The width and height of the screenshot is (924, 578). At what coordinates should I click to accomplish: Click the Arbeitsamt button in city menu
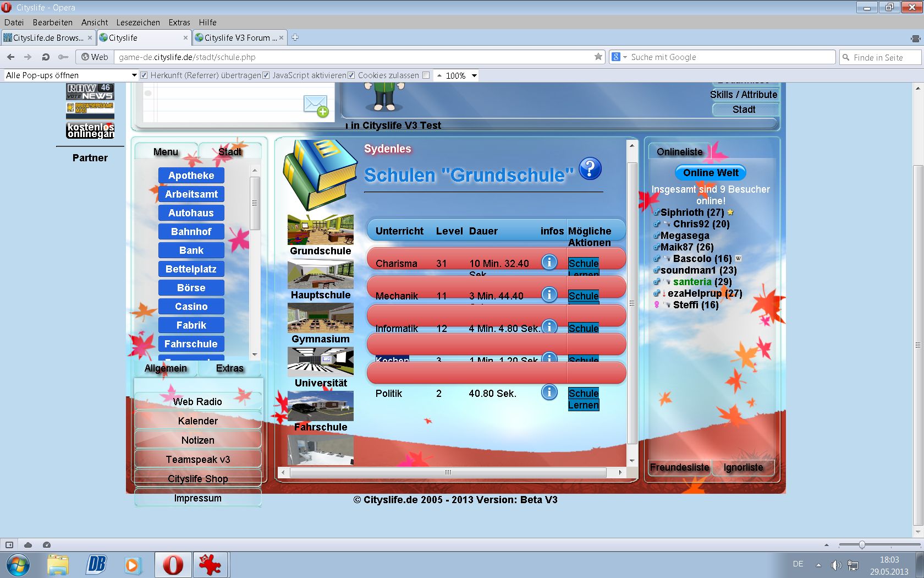click(x=191, y=194)
